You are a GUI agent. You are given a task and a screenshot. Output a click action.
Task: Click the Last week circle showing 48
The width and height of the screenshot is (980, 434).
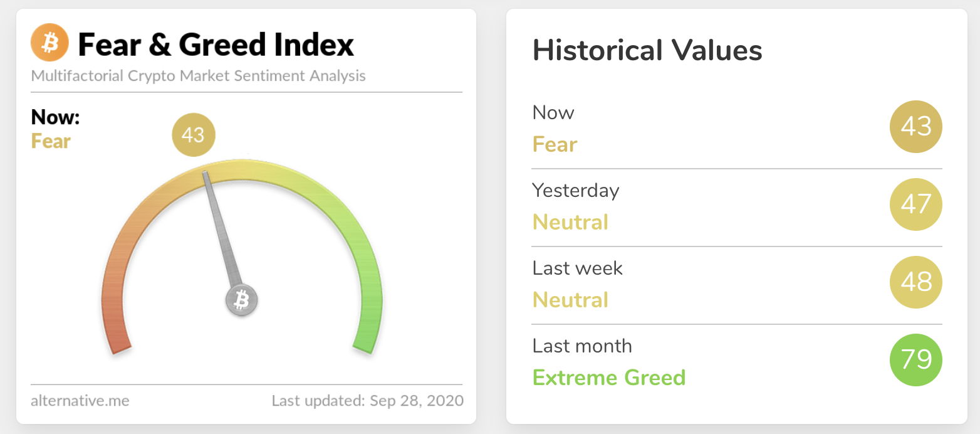[x=915, y=282]
